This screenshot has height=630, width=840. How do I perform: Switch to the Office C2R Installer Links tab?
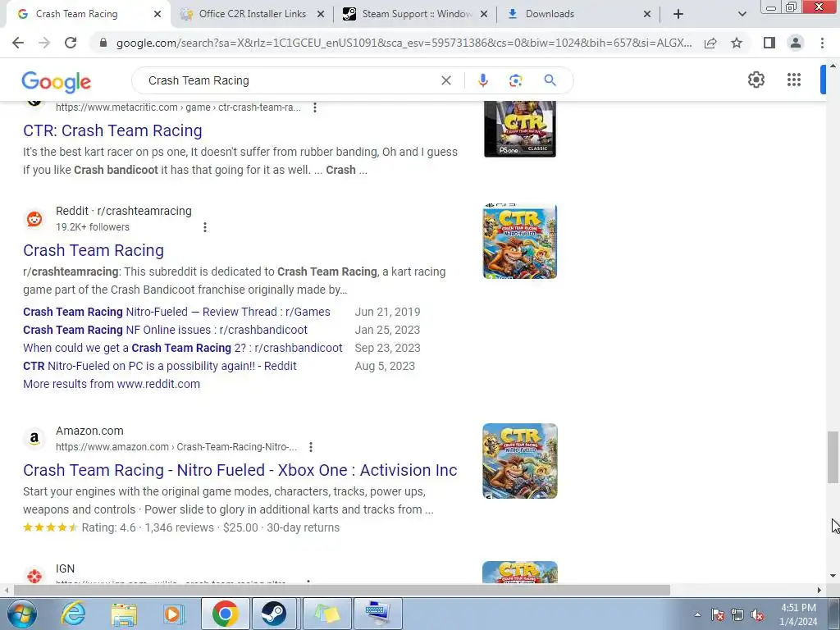[253, 14]
